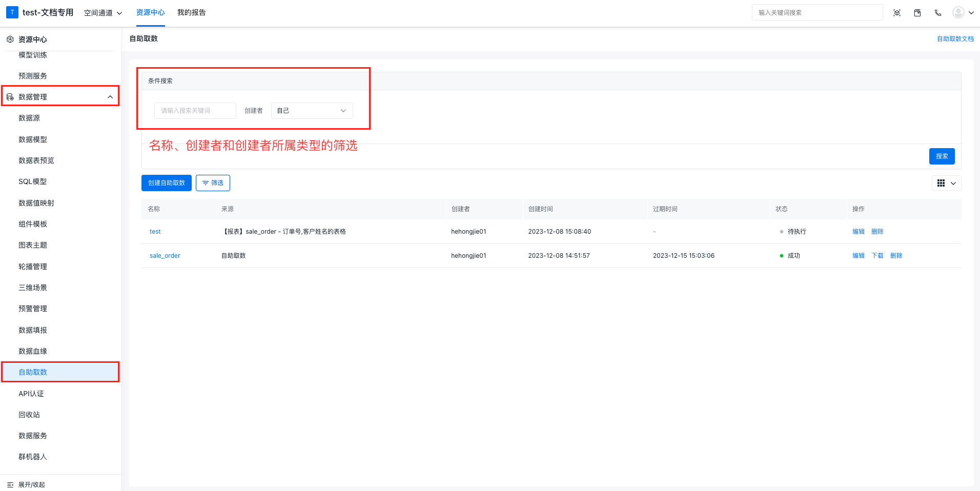Click the 筛选 filter button
980x491 pixels.
pyautogui.click(x=213, y=183)
